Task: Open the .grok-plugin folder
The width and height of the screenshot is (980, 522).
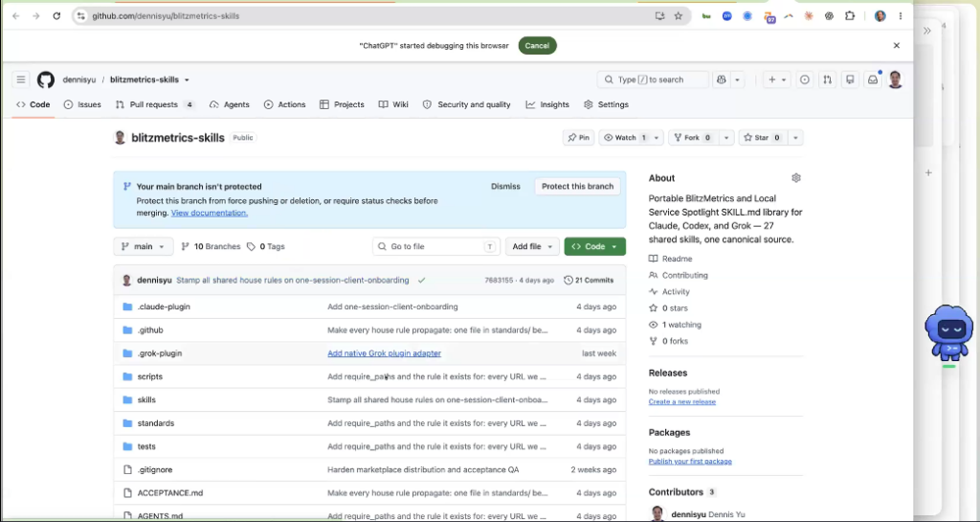Action: (x=160, y=353)
